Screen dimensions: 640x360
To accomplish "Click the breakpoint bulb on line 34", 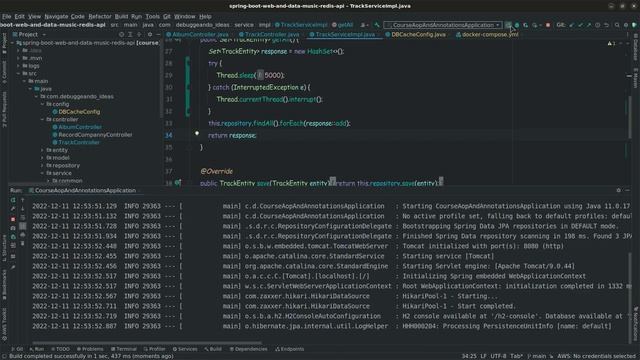I will click(x=197, y=133).
